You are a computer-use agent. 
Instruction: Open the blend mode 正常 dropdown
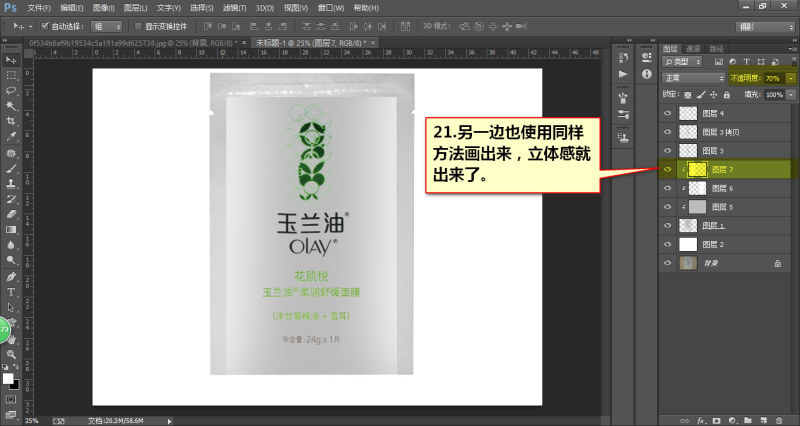(x=693, y=78)
